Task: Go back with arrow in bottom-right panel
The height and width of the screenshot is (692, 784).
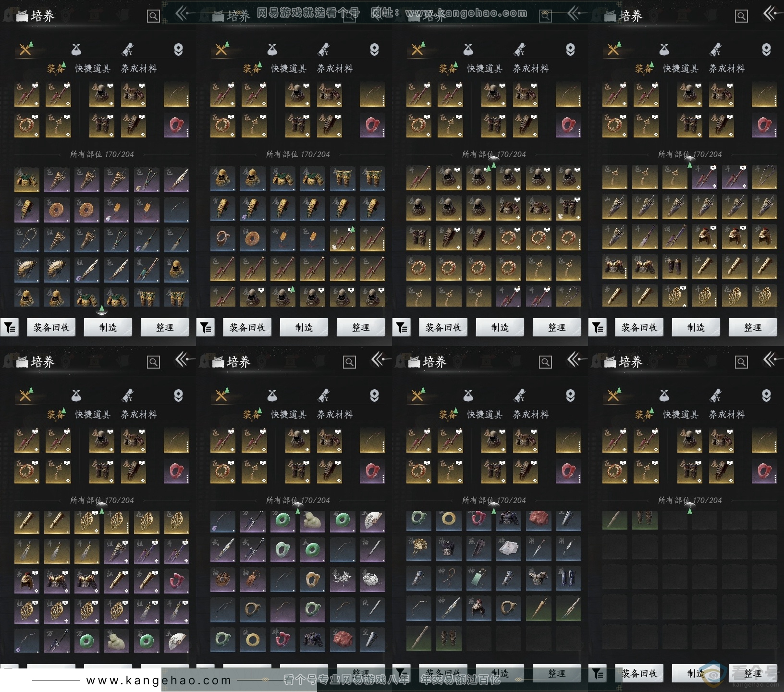Action: (x=773, y=359)
